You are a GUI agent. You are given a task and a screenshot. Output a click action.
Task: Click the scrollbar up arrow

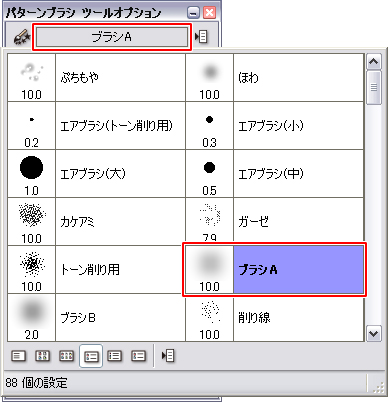click(374, 62)
